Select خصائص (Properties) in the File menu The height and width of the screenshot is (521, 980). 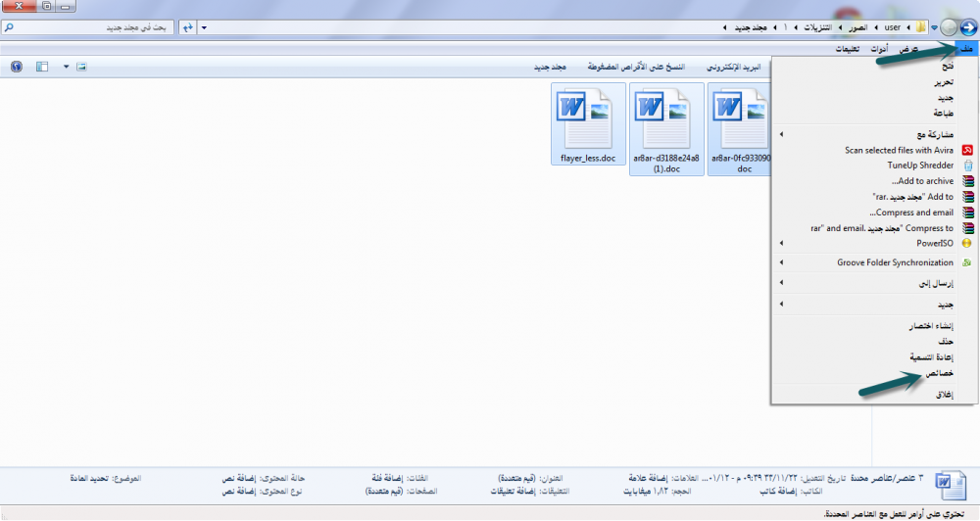click(940, 374)
